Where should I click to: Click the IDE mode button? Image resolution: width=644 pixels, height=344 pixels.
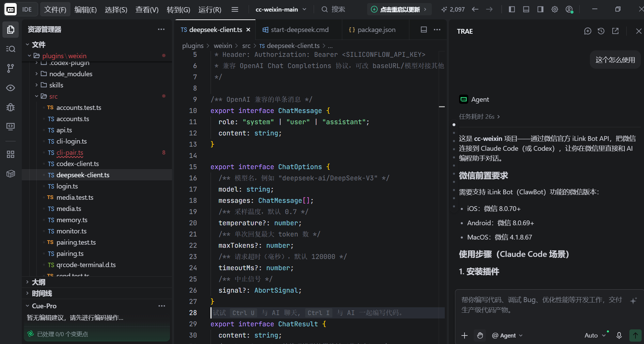click(27, 10)
